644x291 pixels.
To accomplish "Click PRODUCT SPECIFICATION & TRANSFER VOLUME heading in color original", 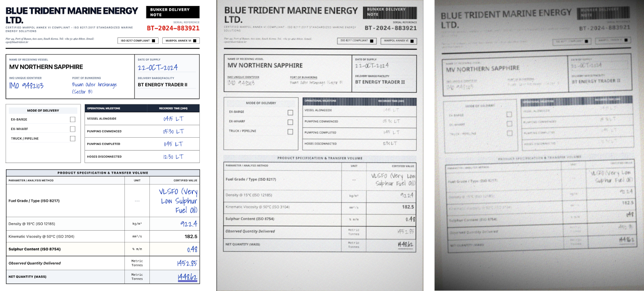I will 103,173.
